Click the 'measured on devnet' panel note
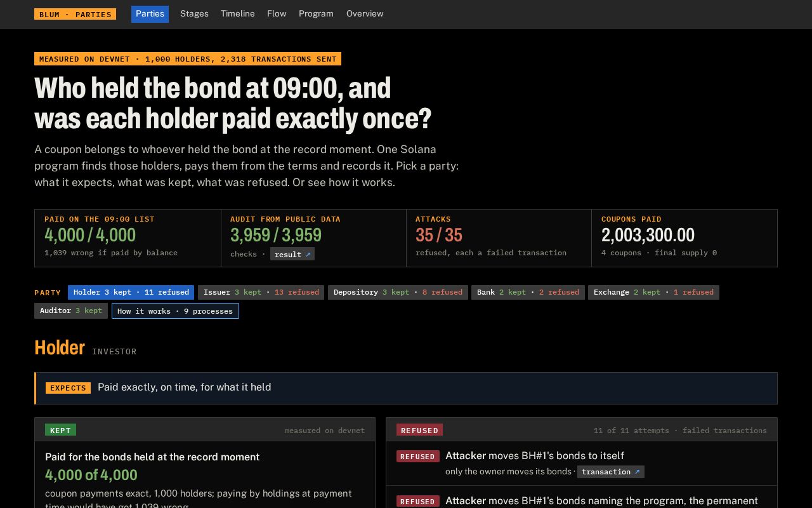The height and width of the screenshot is (508, 812). pyautogui.click(x=325, y=431)
